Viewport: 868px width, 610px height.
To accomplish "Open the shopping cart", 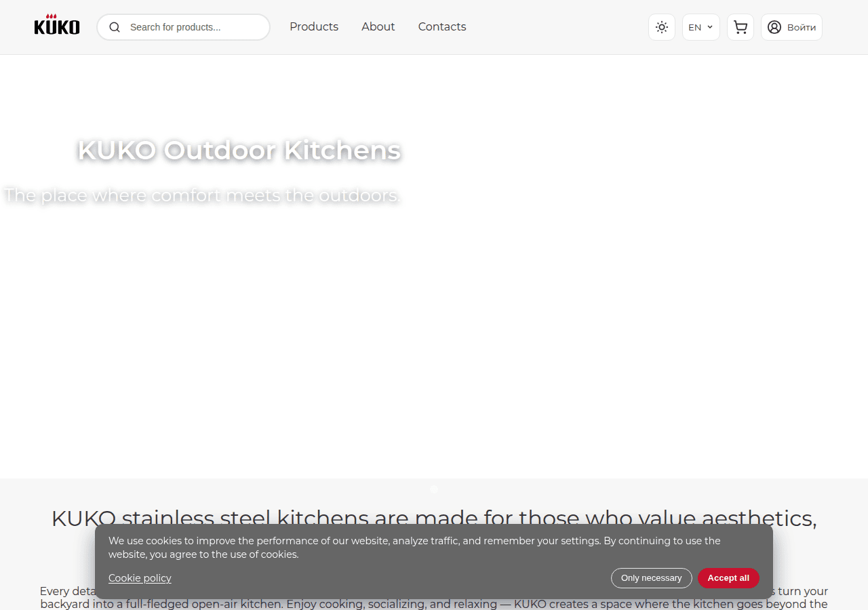I will click(741, 27).
